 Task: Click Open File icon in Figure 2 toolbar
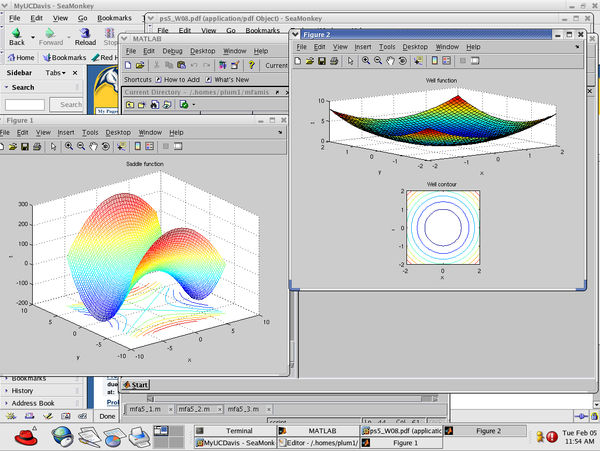[310, 61]
